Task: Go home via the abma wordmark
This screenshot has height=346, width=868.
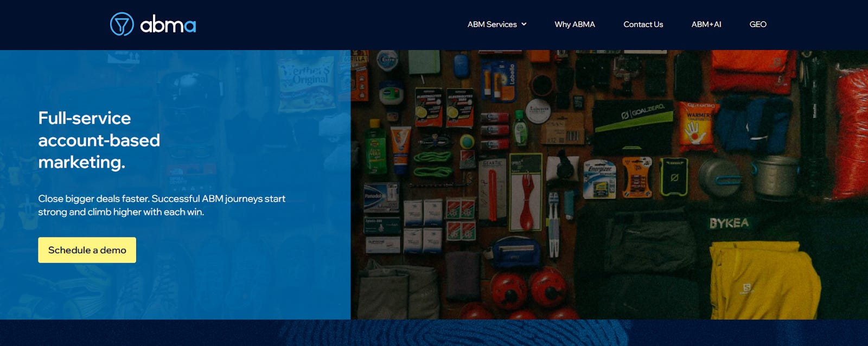Action: pyautogui.click(x=168, y=25)
